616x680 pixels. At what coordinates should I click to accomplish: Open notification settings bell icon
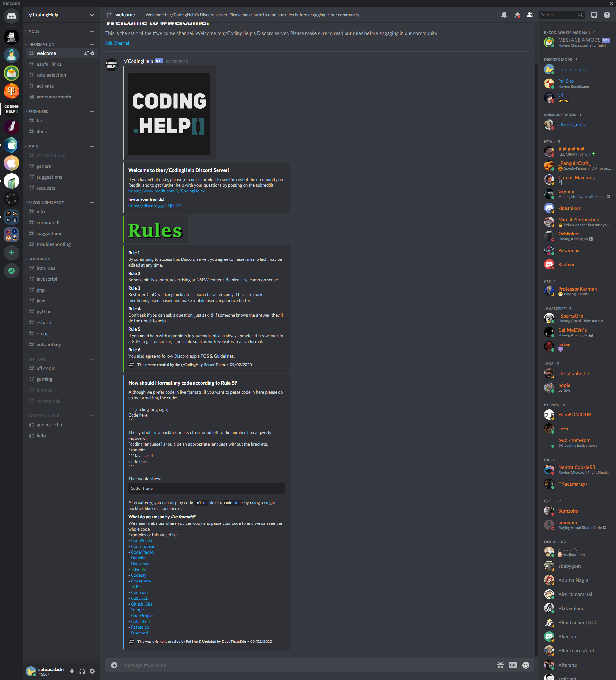click(504, 15)
